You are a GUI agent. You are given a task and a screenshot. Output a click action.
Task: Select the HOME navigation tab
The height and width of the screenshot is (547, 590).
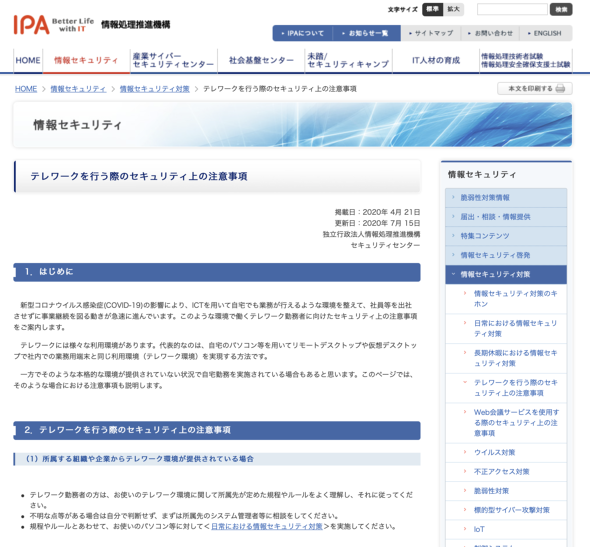28,60
